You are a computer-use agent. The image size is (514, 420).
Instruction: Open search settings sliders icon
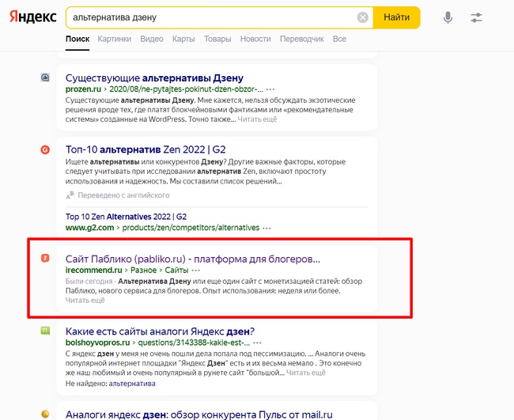pyautogui.click(x=476, y=17)
